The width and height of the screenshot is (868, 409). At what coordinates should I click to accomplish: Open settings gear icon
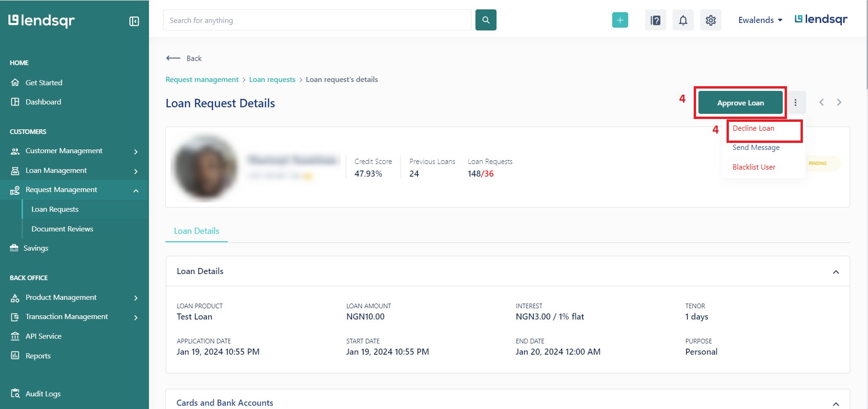click(711, 20)
